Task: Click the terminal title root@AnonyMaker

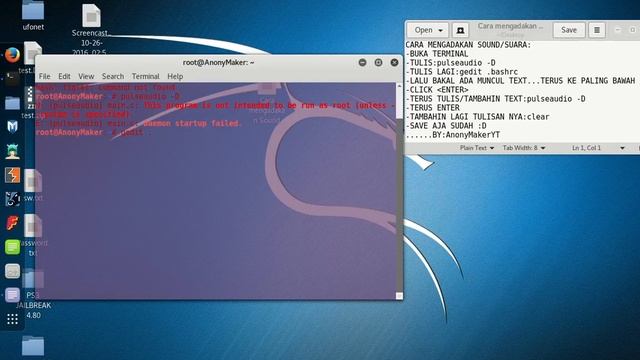Action: point(218,62)
